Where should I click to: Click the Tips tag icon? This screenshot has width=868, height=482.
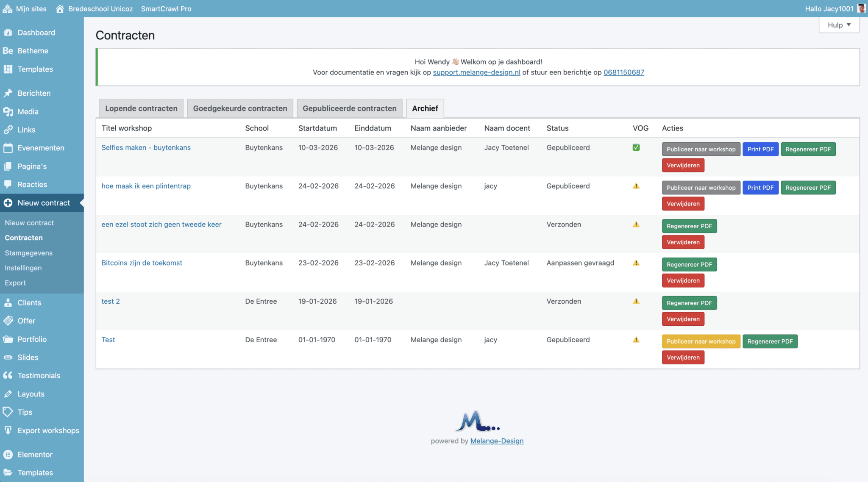(x=8, y=412)
